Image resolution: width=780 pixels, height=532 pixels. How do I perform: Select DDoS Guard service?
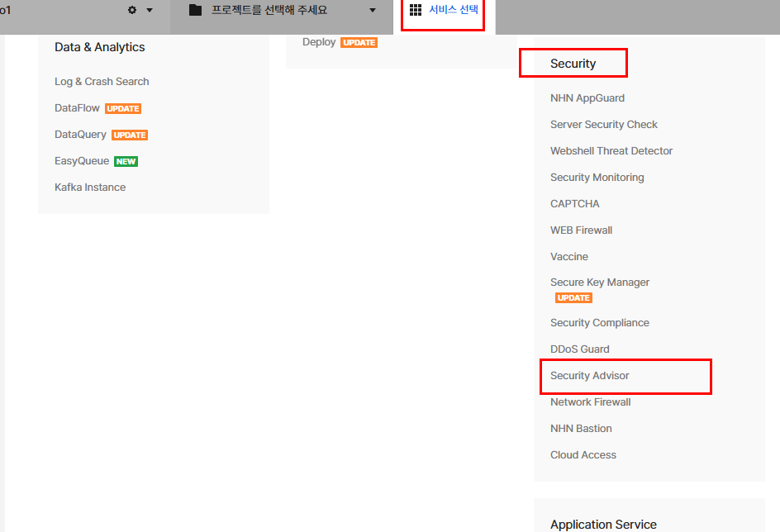[579, 349]
